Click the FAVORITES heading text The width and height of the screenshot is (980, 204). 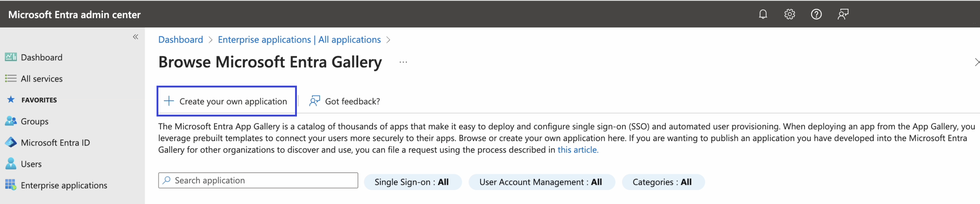pyautogui.click(x=39, y=100)
